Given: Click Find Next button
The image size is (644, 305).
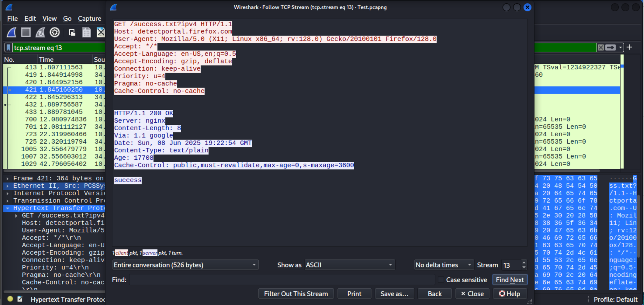Looking at the screenshot, I should tap(510, 280).
